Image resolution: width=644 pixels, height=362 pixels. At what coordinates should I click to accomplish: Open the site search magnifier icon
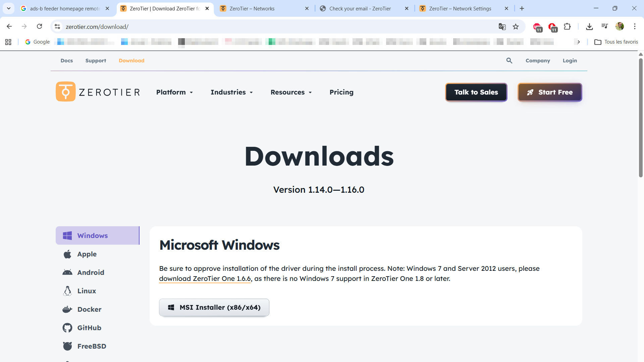pyautogui.click(x=509, y=61)
